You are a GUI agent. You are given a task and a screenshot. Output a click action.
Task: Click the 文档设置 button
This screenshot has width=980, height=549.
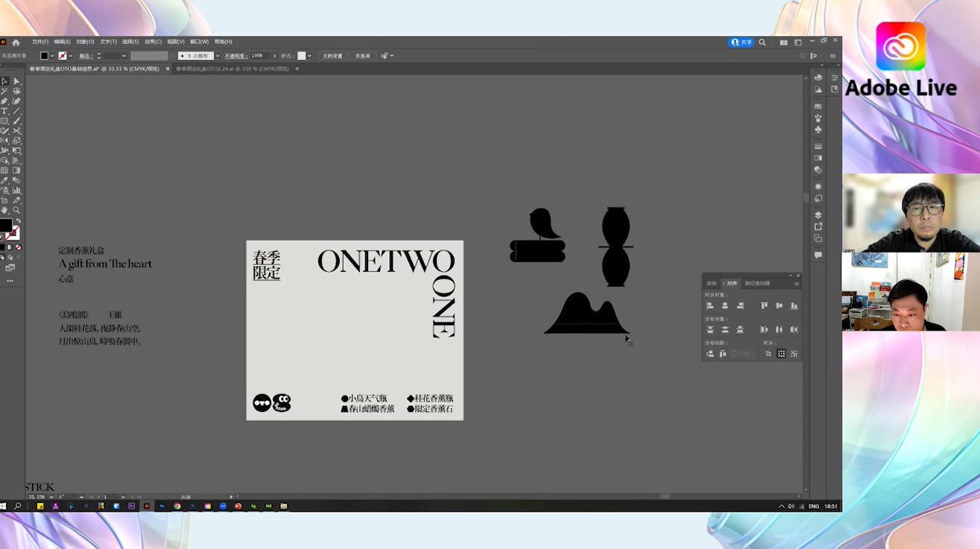click(333, 56)
